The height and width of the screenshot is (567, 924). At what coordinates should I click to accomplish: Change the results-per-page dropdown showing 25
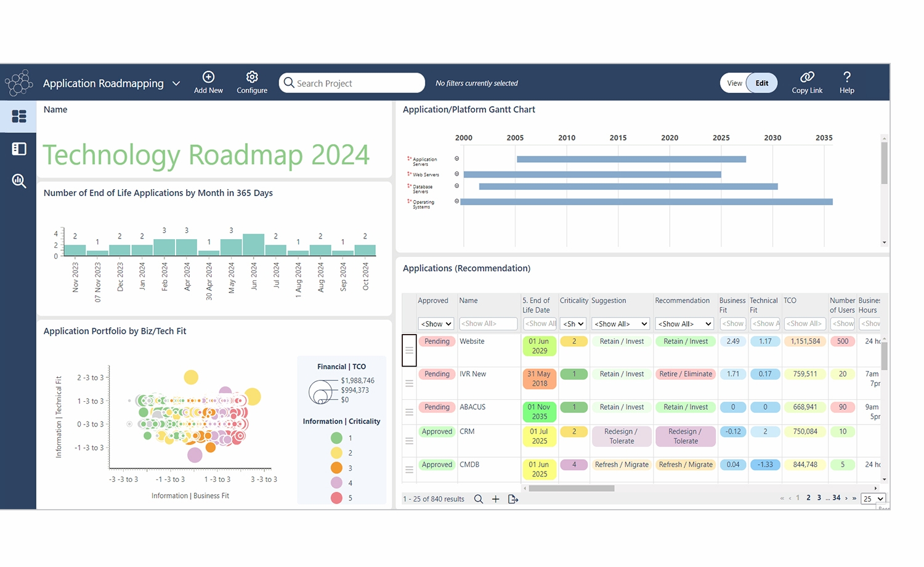pyautogui.click(x=872, y=499)
